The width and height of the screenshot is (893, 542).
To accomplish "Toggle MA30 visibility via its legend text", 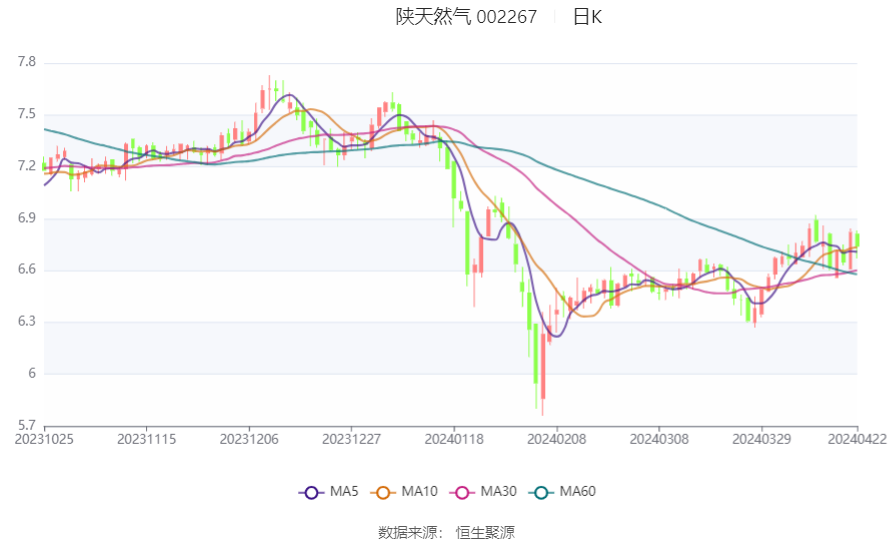I will 498,492.
